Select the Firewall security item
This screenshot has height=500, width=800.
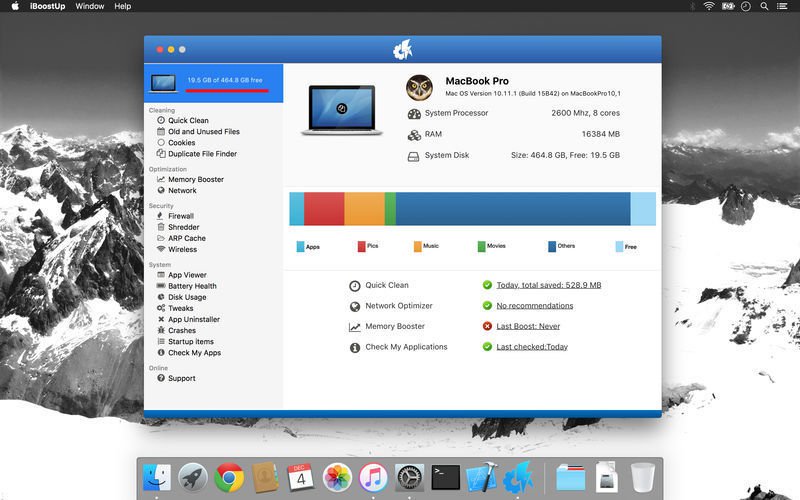[x=180, y=215]
